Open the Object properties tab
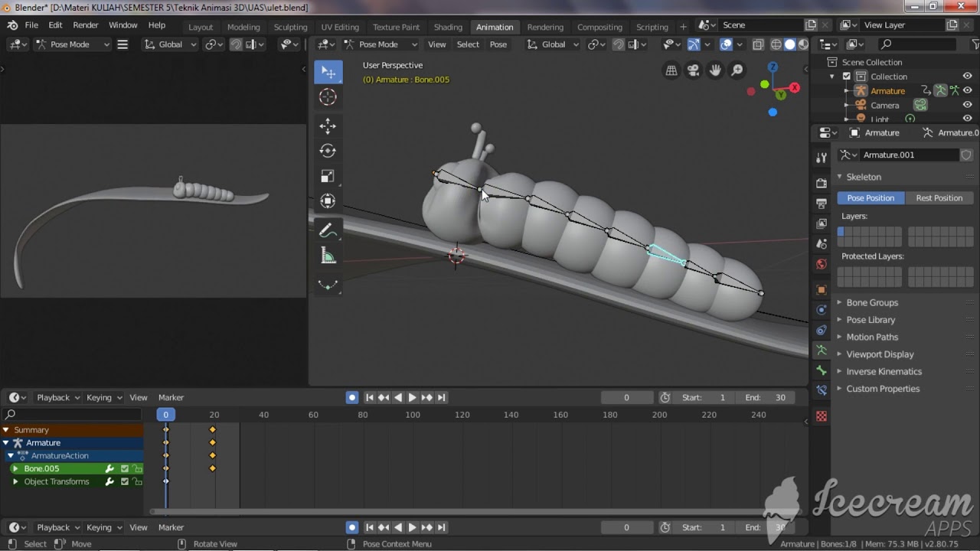Screen dimensions: 980x551 click(x=822, y=290)
